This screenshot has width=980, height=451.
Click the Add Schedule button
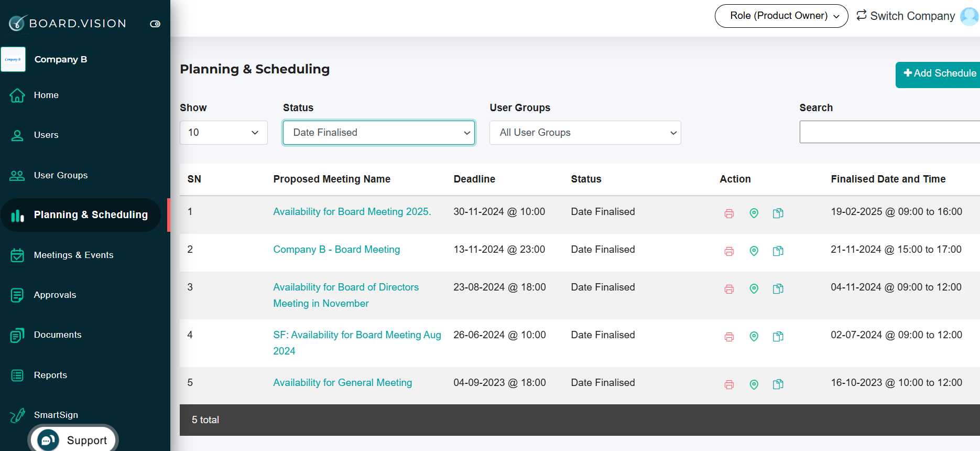(938, 75)
